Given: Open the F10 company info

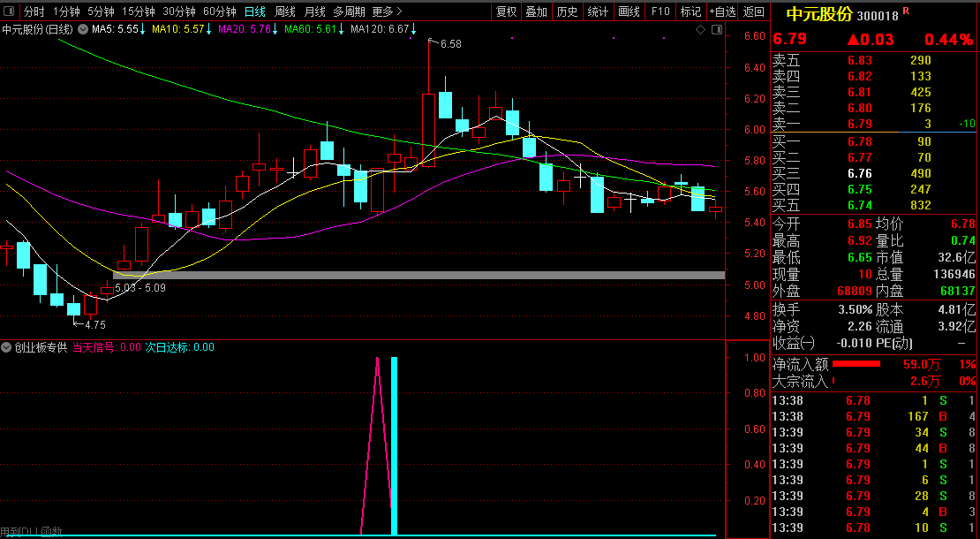Looking at the screenshot, I should 660,11.
